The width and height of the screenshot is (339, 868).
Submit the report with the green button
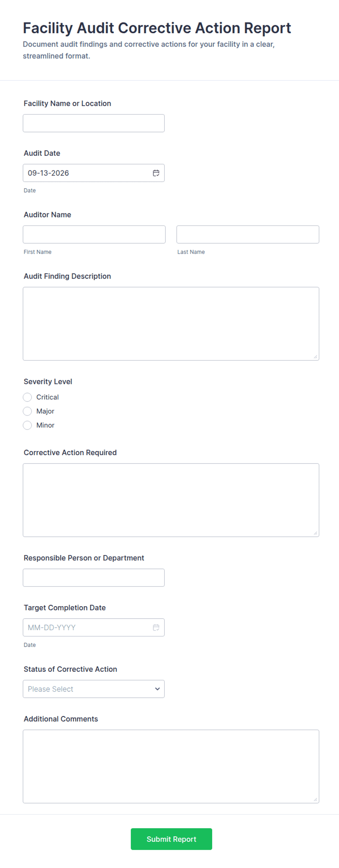pyautogui.click(x=171, y=839)
